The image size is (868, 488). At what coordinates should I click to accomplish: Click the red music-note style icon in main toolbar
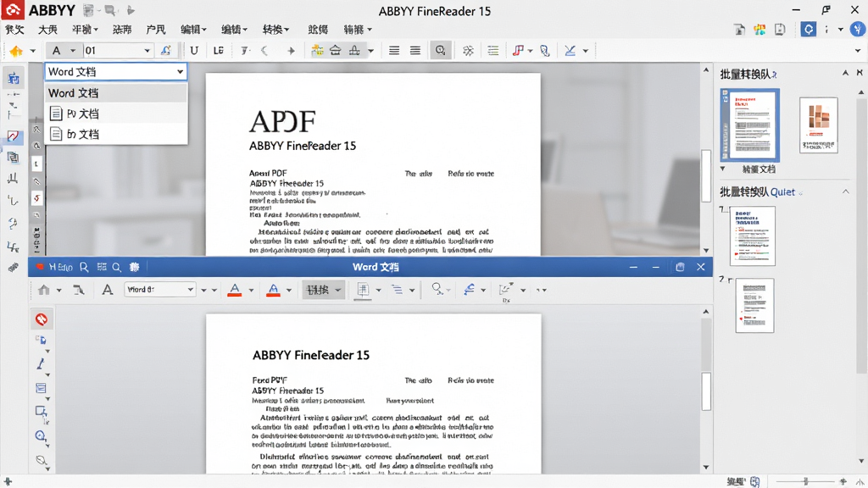[x=518, y=50]
